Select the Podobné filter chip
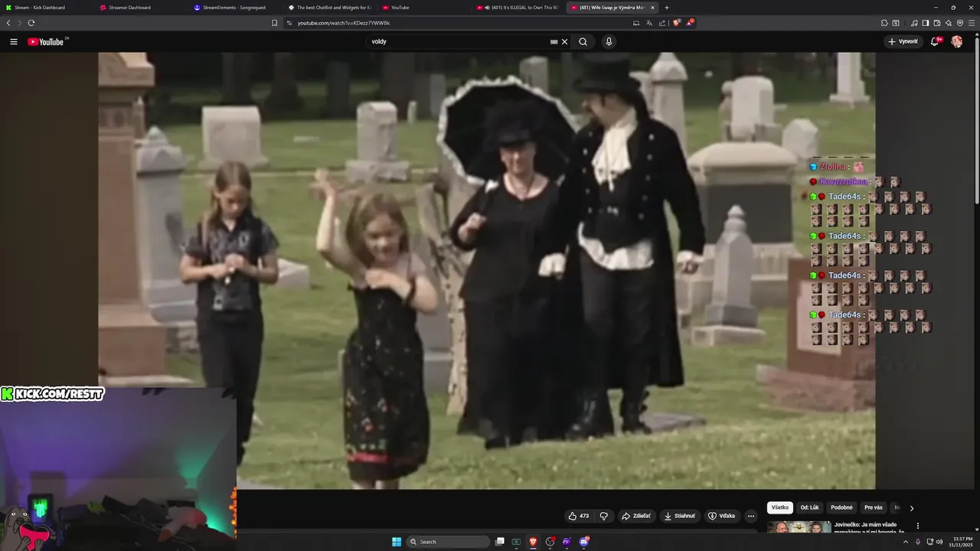This screenshot has width=980, height=551. pos(841,507)
